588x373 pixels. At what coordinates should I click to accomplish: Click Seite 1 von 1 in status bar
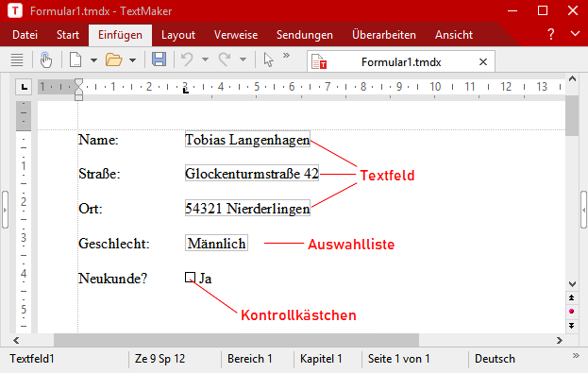tap(398, 359)
